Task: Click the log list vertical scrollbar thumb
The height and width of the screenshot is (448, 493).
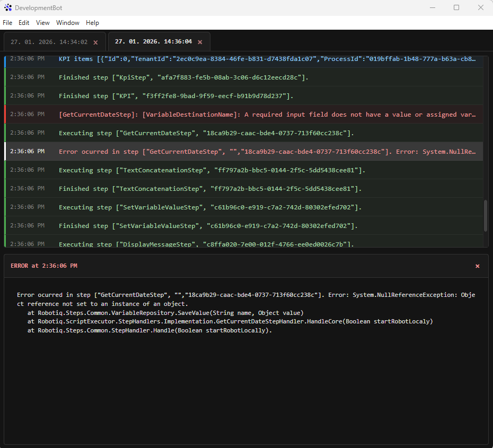Action: (x=486, y=215)
